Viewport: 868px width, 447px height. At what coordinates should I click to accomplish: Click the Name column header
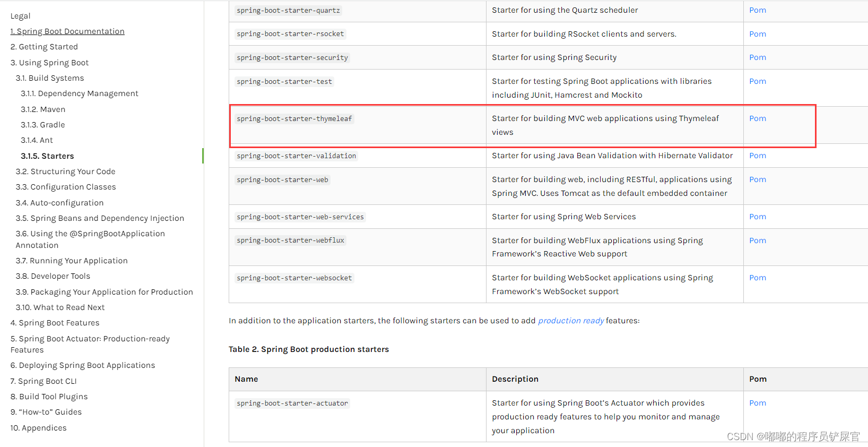click(246, 379)
